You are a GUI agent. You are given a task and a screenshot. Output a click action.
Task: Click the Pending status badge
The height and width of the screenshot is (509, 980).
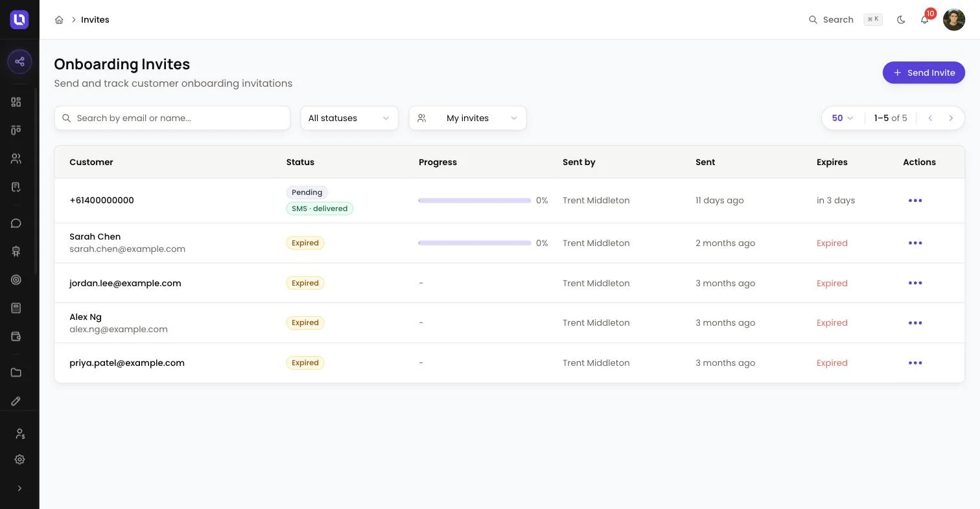click(307, 192)
